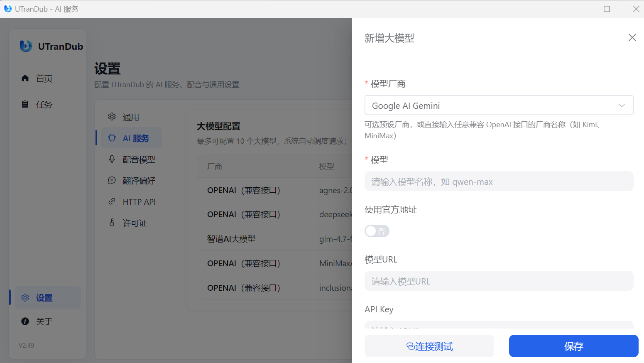Screen dimensions: 644x363
Task: Click the 模型 name input field
Action: [x=499, y=181]
